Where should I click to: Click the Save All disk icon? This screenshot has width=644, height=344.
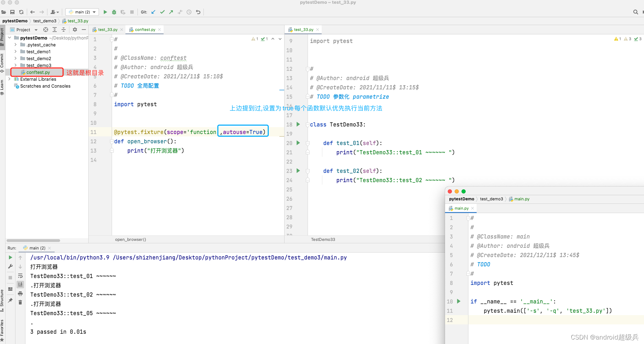(x=12, y=12)
